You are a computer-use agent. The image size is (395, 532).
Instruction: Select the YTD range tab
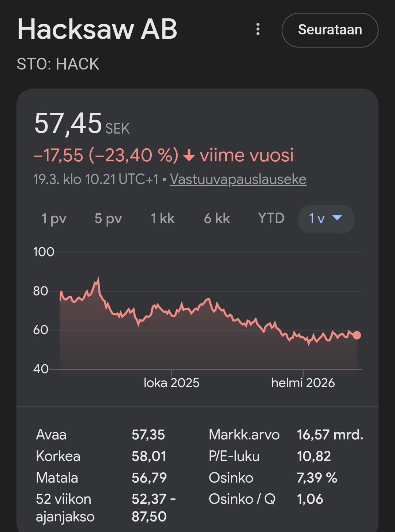271,218
